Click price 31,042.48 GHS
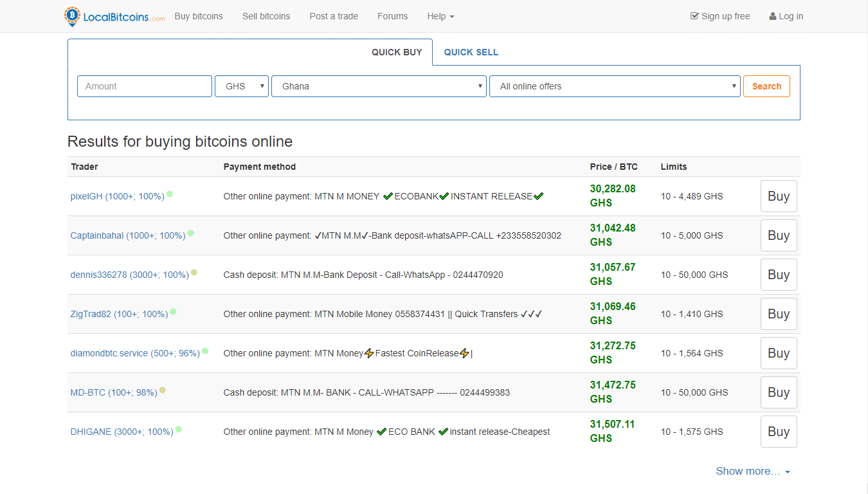 613,235
